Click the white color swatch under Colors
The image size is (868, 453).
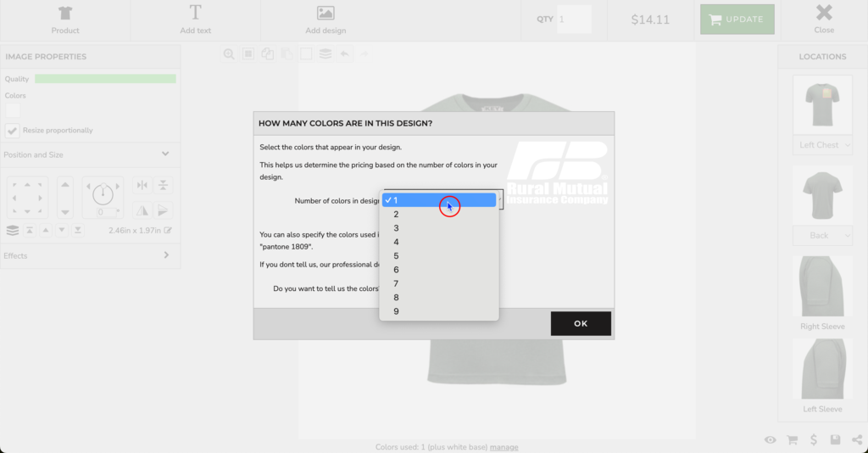(12, 109)
